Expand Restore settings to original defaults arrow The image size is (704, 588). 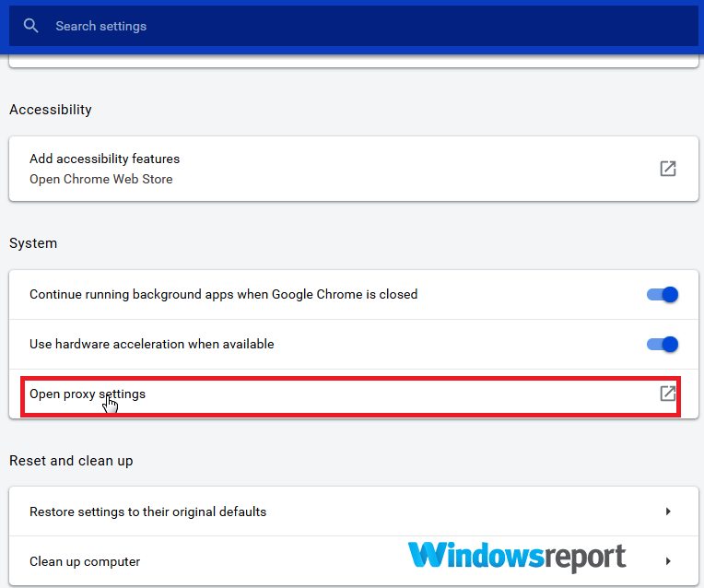click(x=668, y=512)
